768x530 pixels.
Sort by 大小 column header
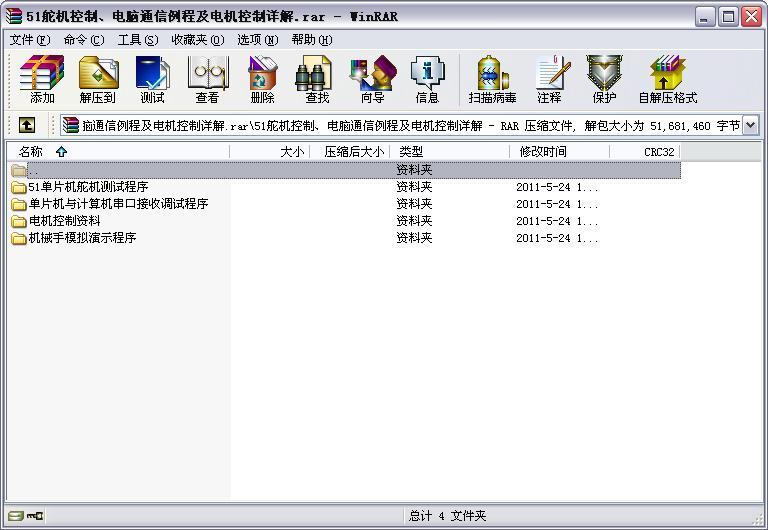click(x=270, y=152)
